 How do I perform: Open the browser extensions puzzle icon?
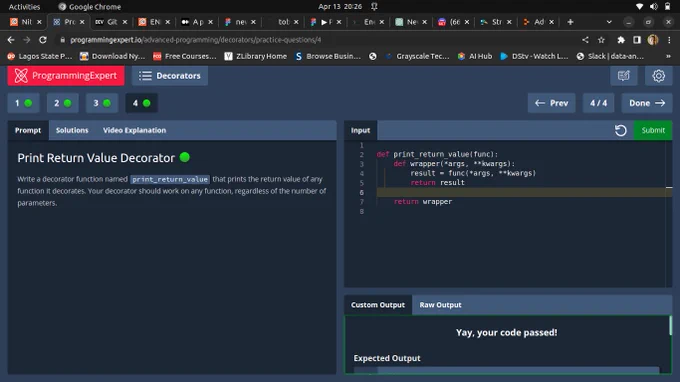[x=621, y=40]
